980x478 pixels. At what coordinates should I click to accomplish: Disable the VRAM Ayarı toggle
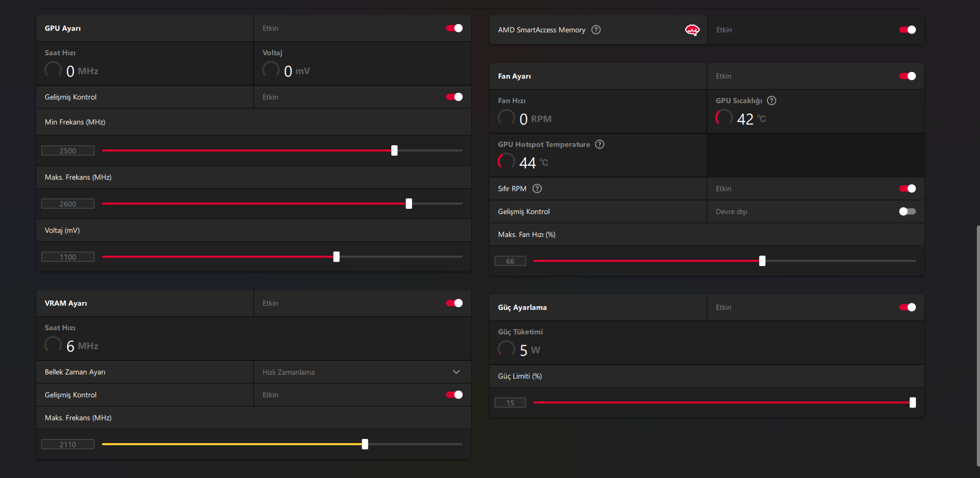click(x=454, y=303)
